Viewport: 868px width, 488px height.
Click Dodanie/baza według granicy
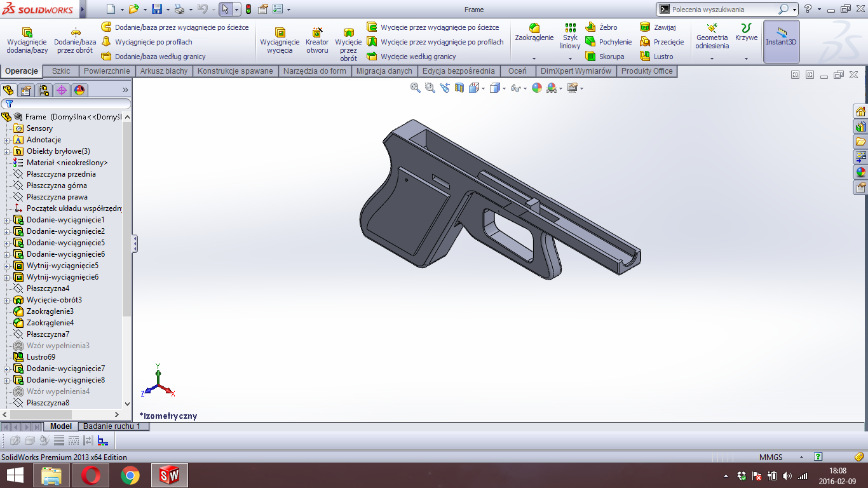pos(154,57)
